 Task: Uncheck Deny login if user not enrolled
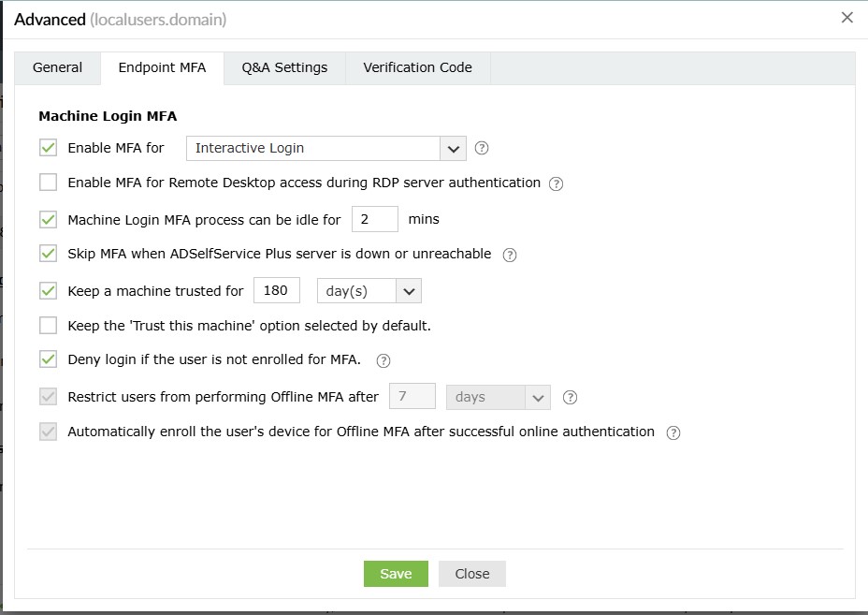[x=47, y=360]
